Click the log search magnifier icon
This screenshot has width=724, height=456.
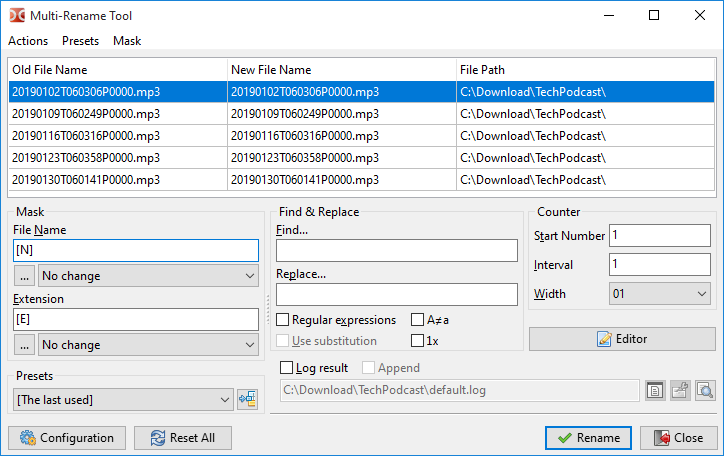point(705,390)
